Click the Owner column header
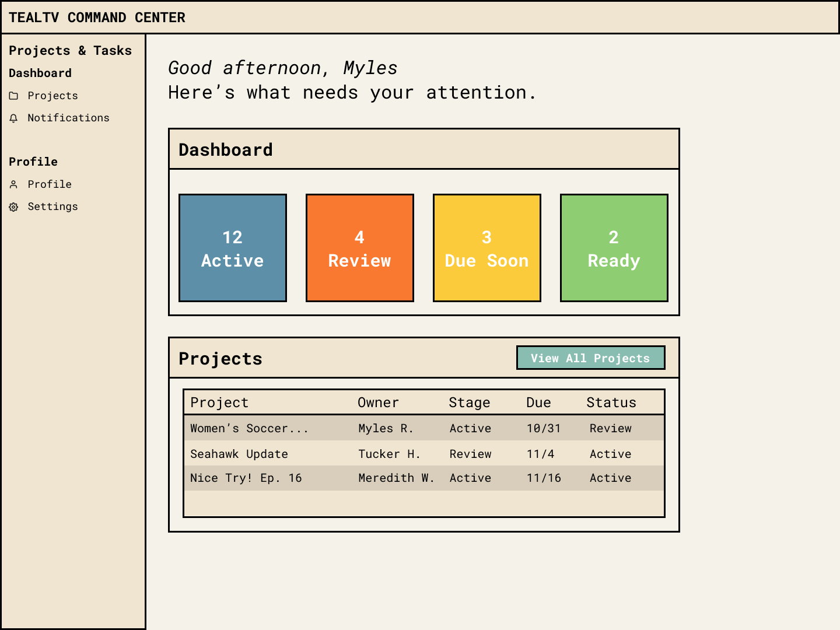 click(378, 402)
